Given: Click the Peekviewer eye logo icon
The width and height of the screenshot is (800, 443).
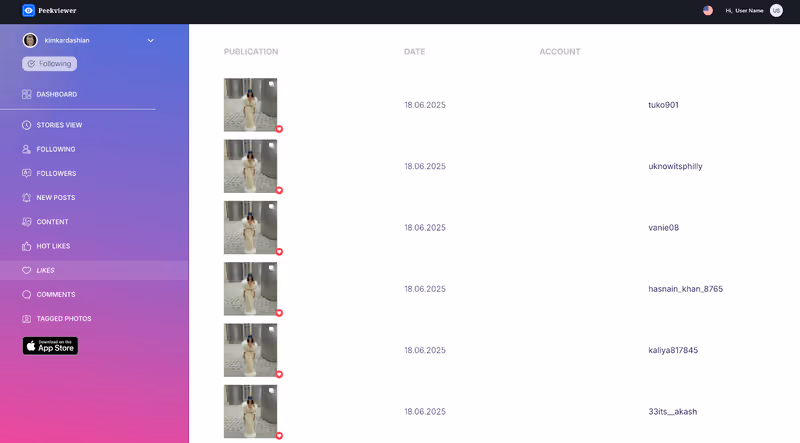Looking at the screenshot, I should 29,10.
